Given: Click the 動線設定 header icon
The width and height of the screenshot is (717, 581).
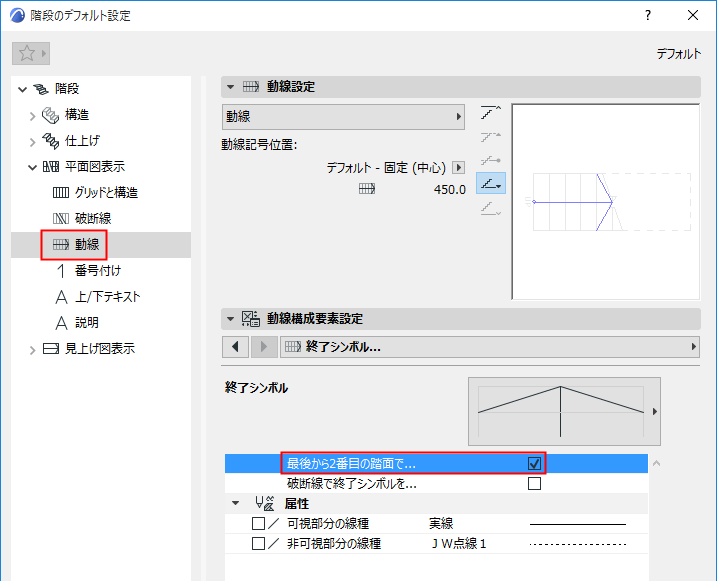Looking at the screenshot, I should coord(251,87).
